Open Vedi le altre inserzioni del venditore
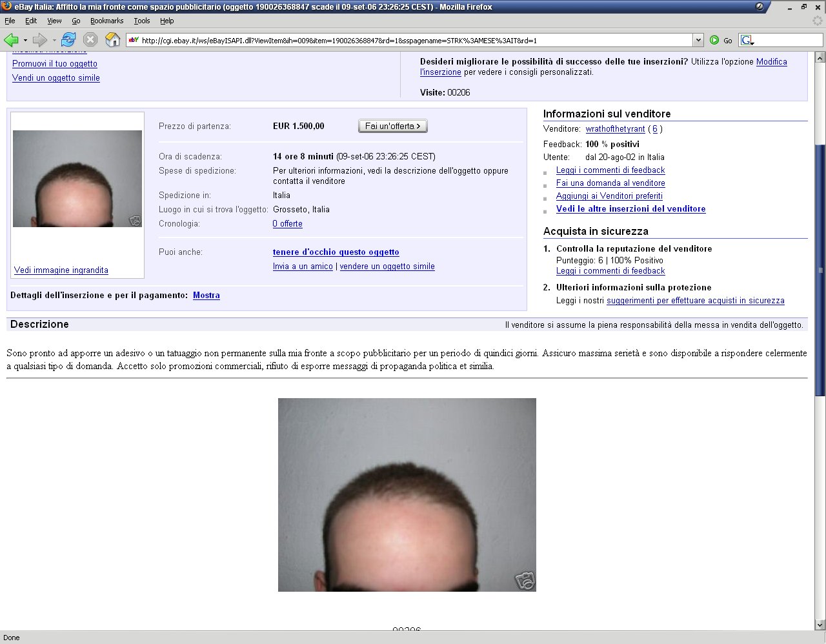The width and height of the screenshot is (826, 644). pos(630,208)
